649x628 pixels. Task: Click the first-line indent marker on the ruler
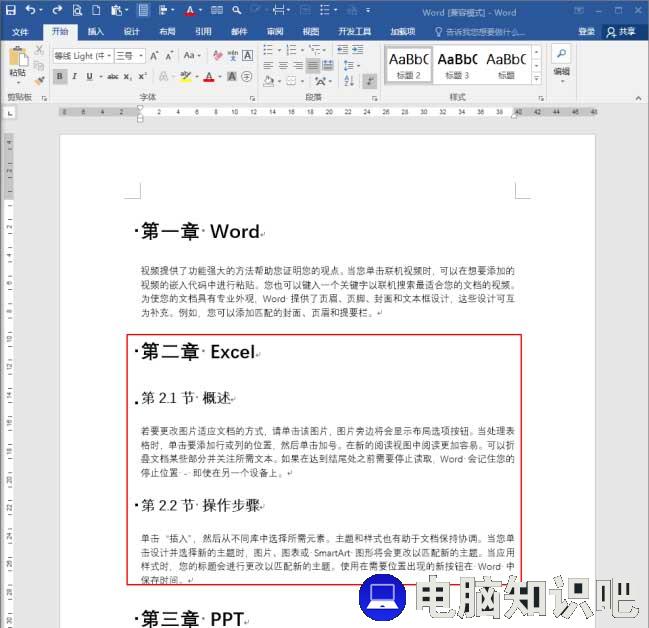point(140,108)
